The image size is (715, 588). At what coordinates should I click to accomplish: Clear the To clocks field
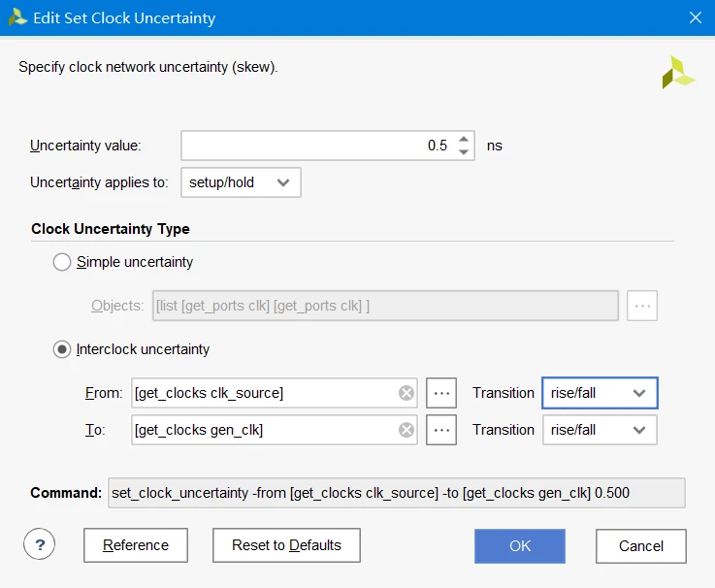point(406,430)
